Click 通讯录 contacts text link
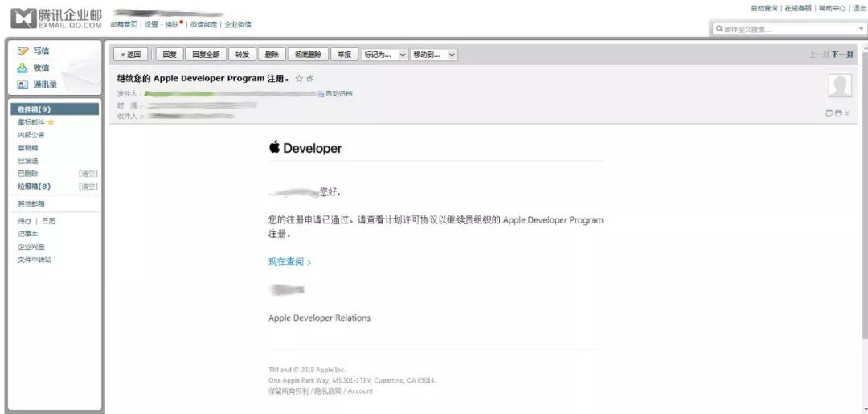This screenshot has height=414, width=868. [x=45, y=84]
